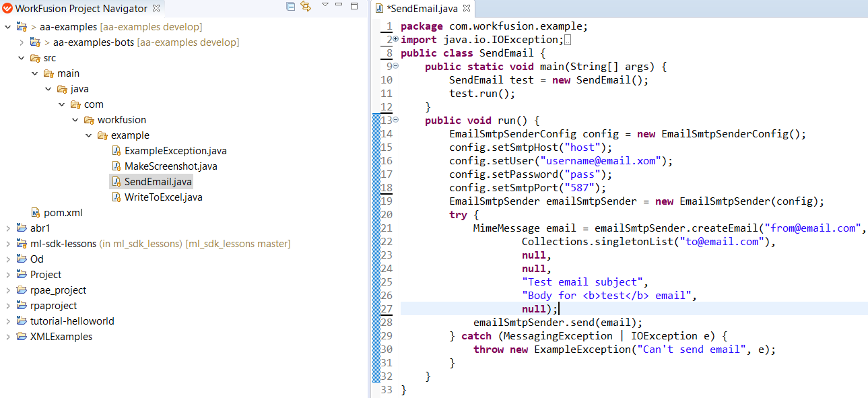Select the SendEmail.java editor tab
Image resolution: width=868 pixels, height=398 pixels.
point(422,9)
